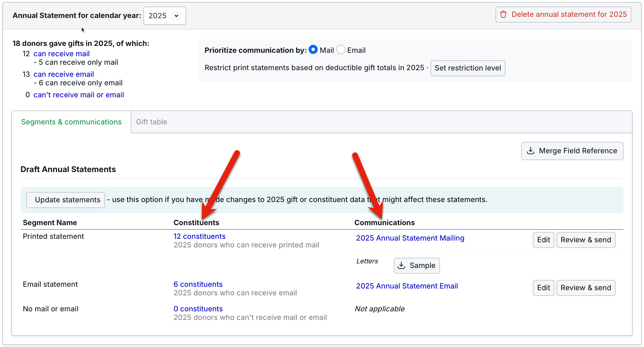
Task: Open 2025 Annual Statement Mailing link
Action: pos(410,238)
